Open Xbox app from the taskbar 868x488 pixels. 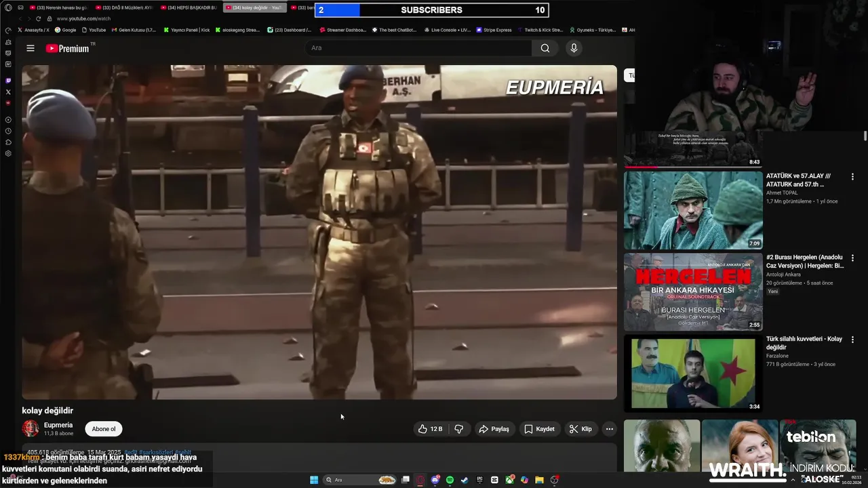click(509, 480)
